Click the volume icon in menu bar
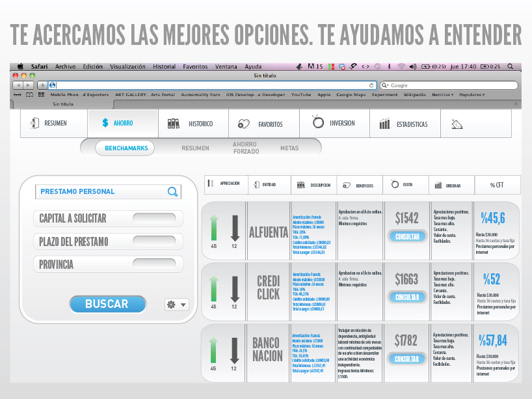Image resolution: width=532 pixels, height=399 pixels. (x=413, y=66)
